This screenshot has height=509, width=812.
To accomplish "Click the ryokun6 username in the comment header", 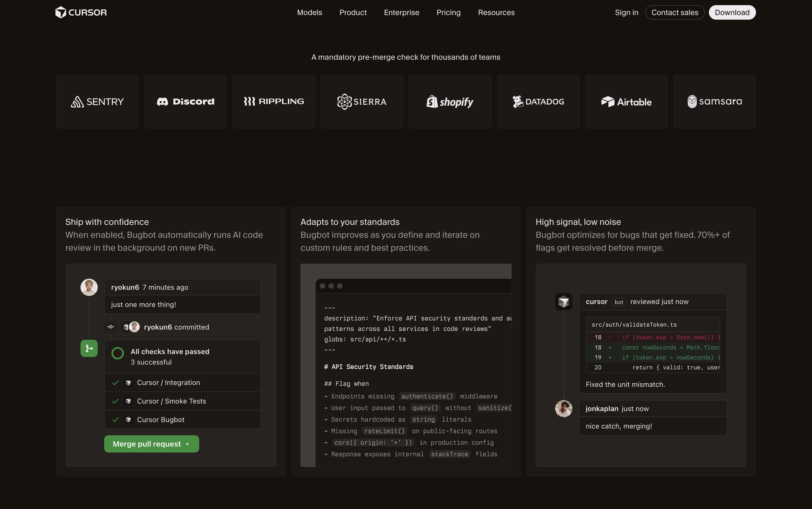I will [x=125, y=287].
